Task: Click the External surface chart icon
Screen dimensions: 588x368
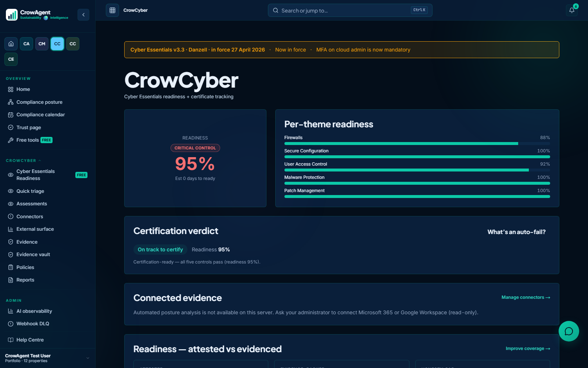Action: coord(11,229)
